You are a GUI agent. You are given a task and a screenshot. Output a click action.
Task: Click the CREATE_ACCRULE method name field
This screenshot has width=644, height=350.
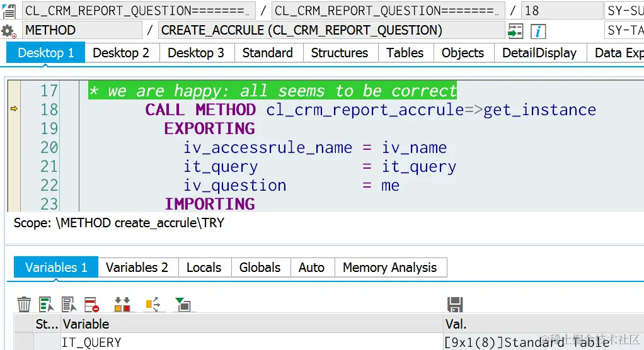pyautogui.click(x=332, y=30)
